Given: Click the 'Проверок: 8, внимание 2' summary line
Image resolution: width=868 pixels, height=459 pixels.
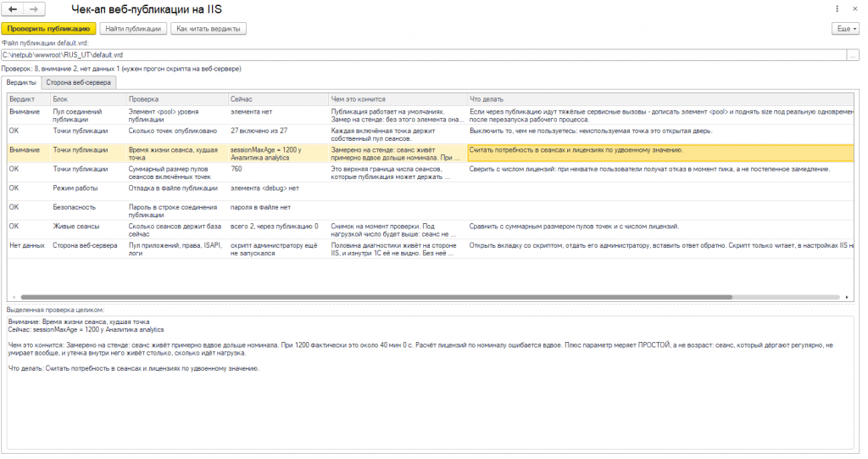Looking at the screenshot, I should [x=121, y=69].
